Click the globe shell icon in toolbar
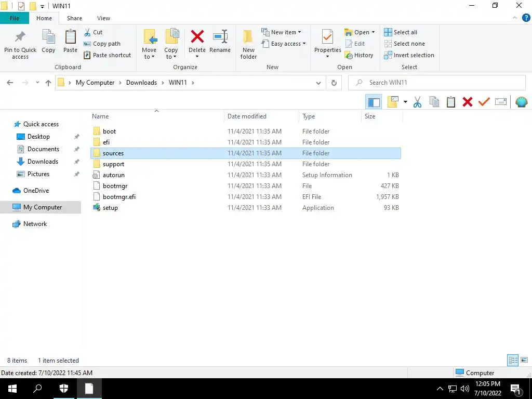Viewport: 532px width, 399px height. (x=521, y=102)
